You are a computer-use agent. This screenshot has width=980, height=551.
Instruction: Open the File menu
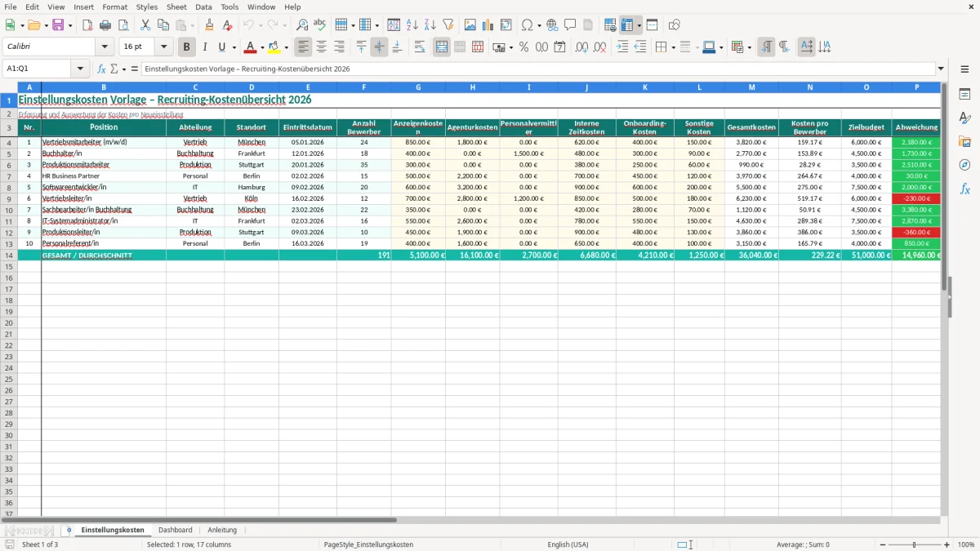pos(11,7)
